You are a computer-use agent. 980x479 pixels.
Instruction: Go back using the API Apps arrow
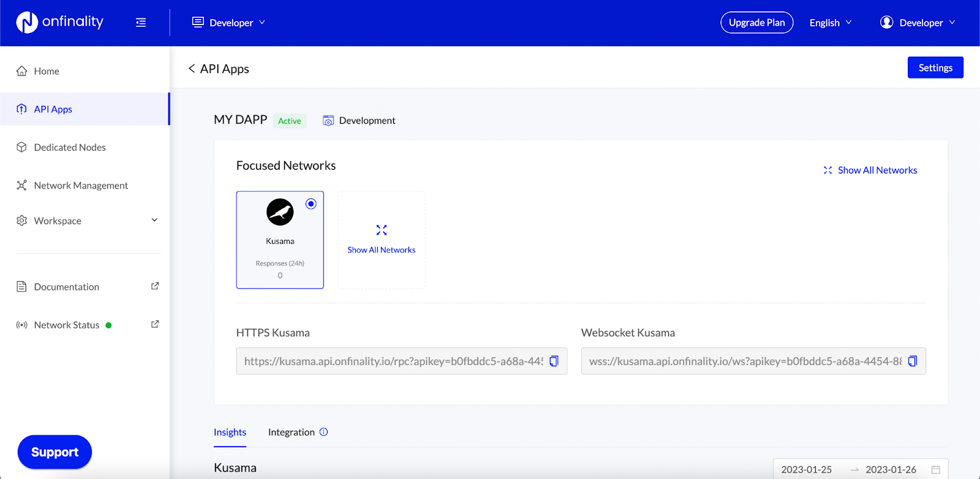click(x=192, y=69)
